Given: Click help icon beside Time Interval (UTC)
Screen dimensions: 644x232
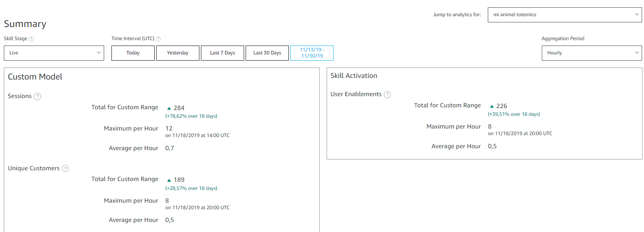Looking at the screenshot, I should tap(158, 39).
